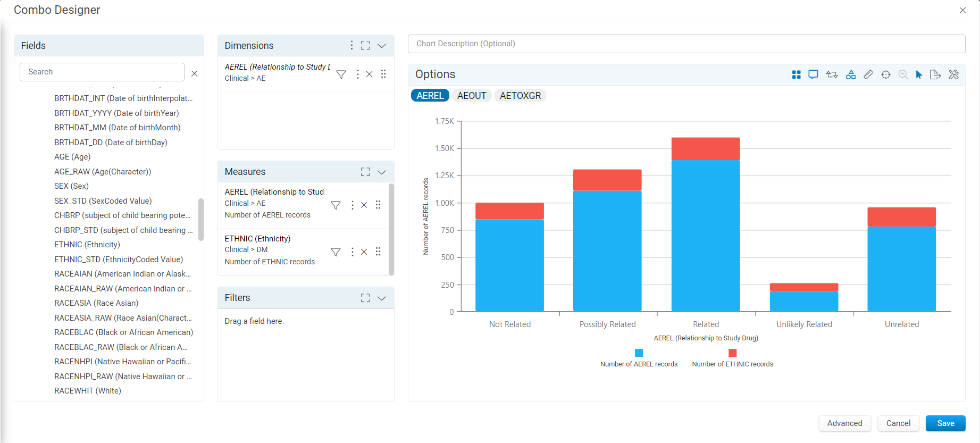
Task: Click the filter funnel on AEREL dimension
Action: [x=341, y=74]
